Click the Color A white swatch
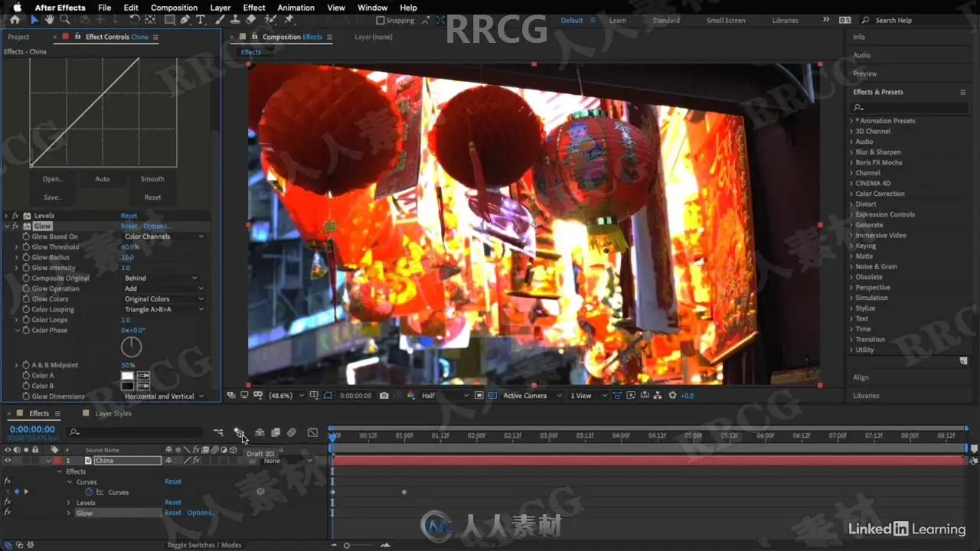Viewport: 980px width, 551px height. [128, 376]
